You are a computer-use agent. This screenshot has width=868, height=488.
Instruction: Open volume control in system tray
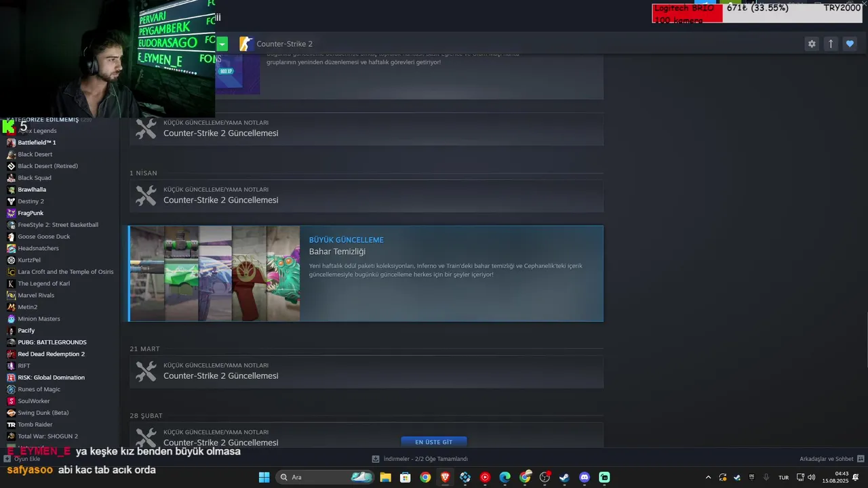pos(811,477)
